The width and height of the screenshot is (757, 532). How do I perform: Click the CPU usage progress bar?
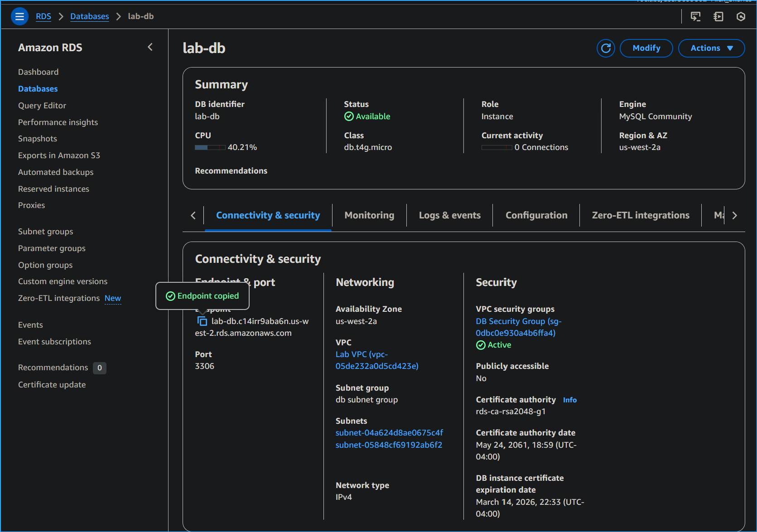pyautogui.click(x=210, y=147)
